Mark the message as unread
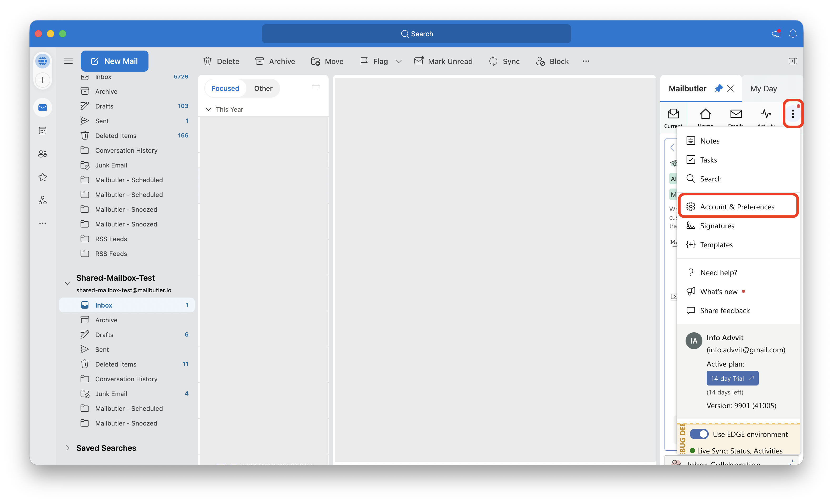Viewport: 833px width, 504px height. point(443,61)
